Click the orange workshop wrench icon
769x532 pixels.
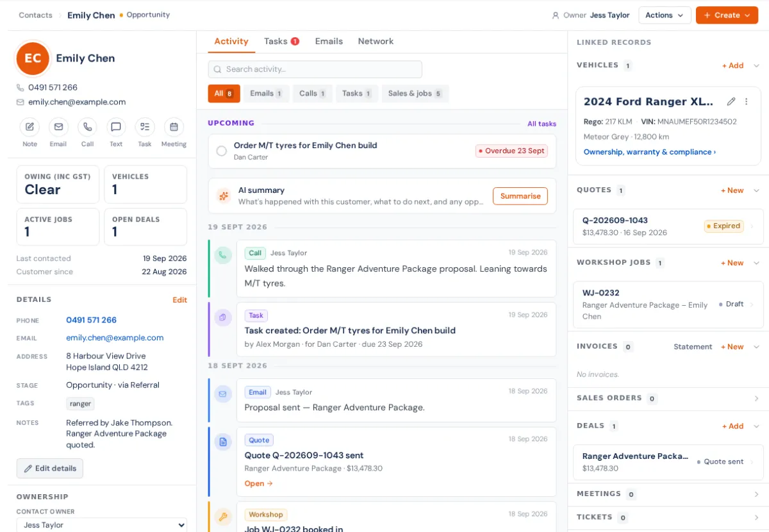[223, 517]
